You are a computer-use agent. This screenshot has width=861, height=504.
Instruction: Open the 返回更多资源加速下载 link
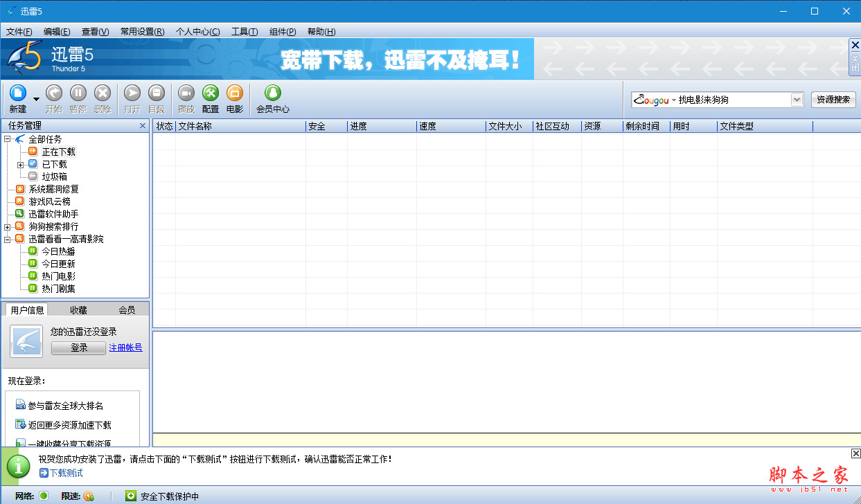[x=69, y=425]
